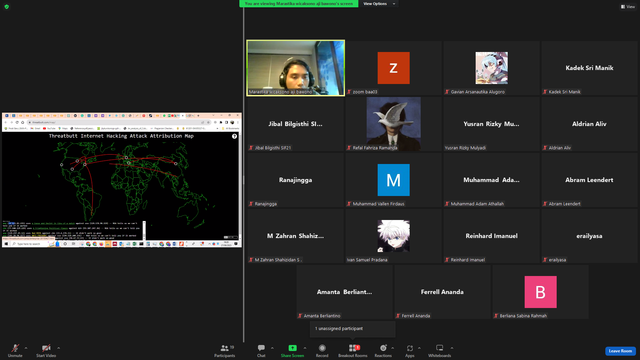
Task: Click the 'Berliana Sabina Rahmah' name label
Action: click(523, 316)
